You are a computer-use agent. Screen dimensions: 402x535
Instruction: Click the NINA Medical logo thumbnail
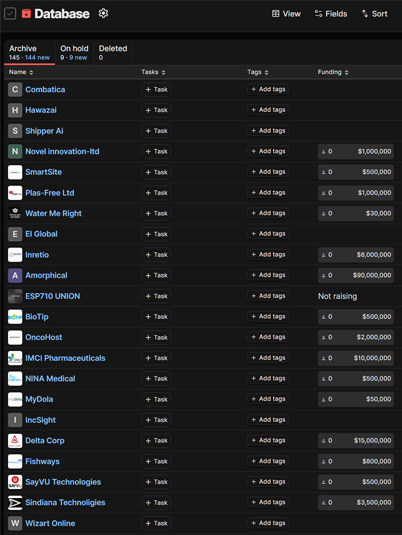coord(15,379)
